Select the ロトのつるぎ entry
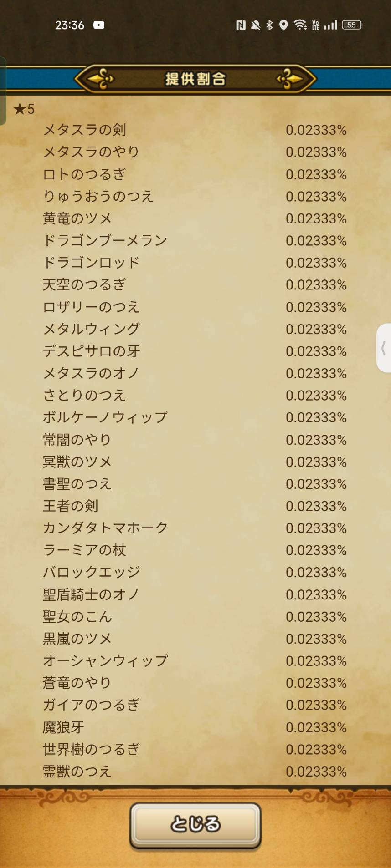Viewport: 391px width, 868px height. click(x=84, y=174)
